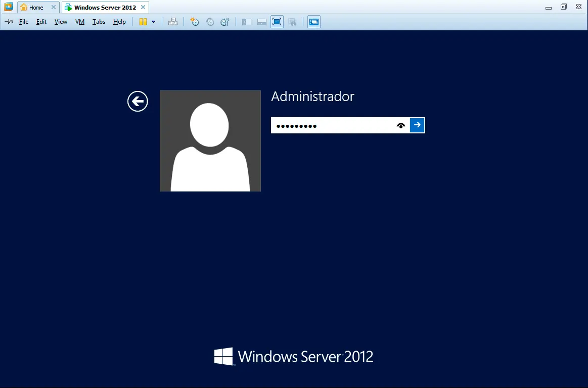Pause the virtual machine

(143, 22)
